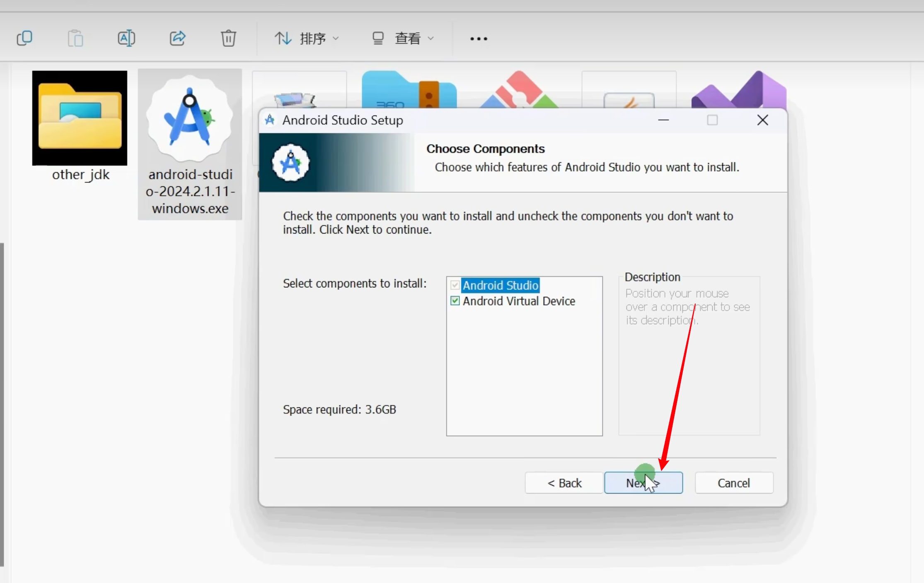The width and height of the screenshot is (924, 583).
Task: Click the Cancel button
Action: click(x=734, y=483)
